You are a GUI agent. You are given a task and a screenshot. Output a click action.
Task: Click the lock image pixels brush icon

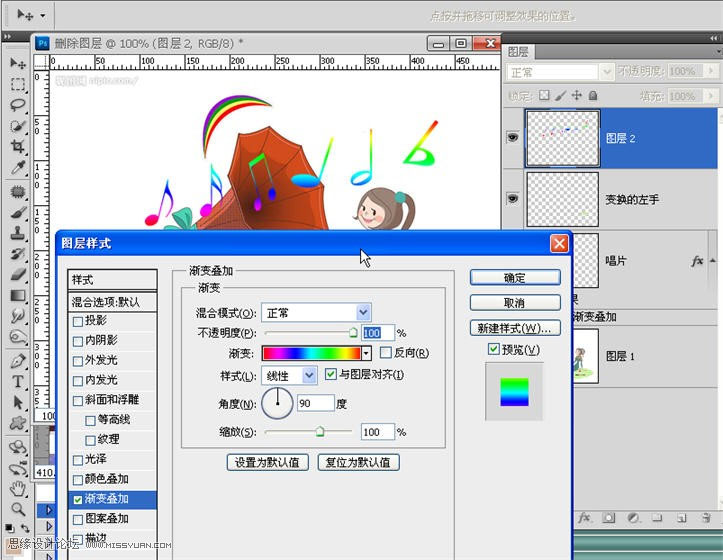click(560, 95)
